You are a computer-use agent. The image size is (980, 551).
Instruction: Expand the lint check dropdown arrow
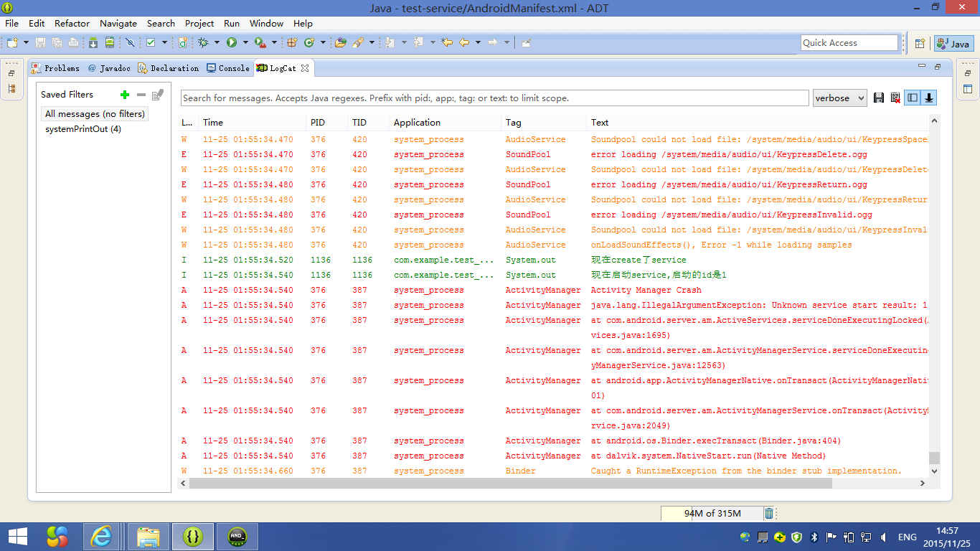coord(164,43)
